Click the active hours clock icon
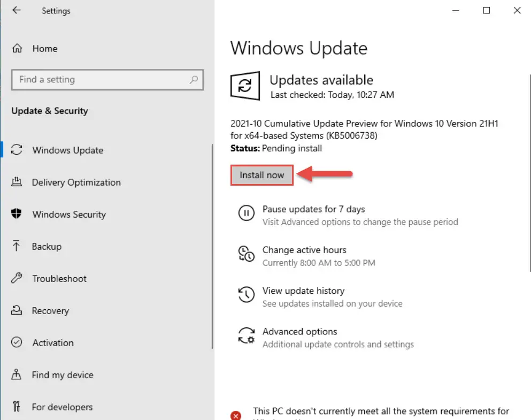Viewport: 531px width, 420px height. click(x=246, y=254)
